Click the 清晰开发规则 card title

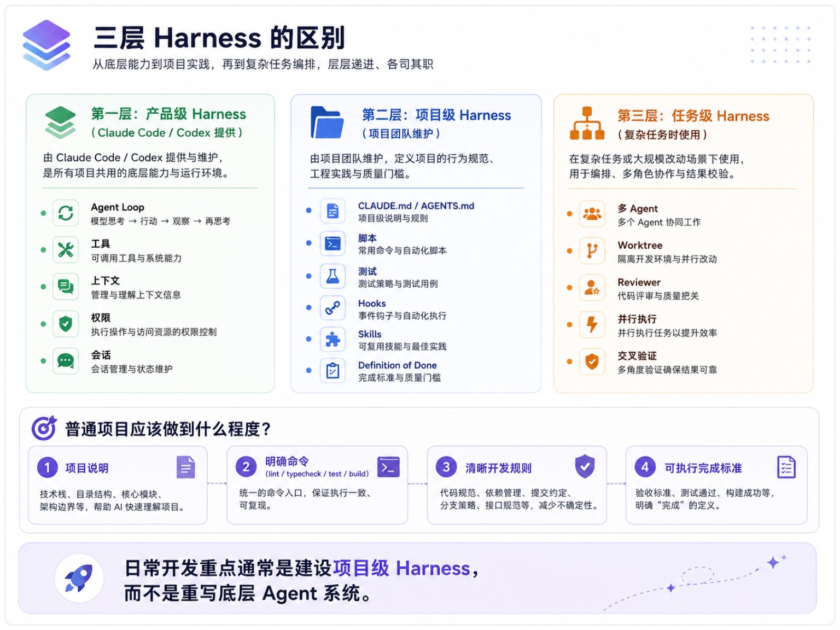click(498, 468)
